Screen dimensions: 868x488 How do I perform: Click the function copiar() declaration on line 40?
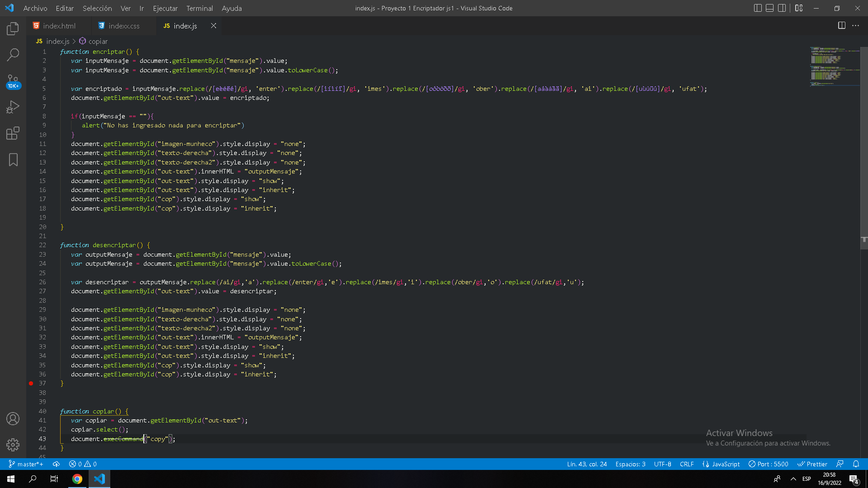pos(94,411)
